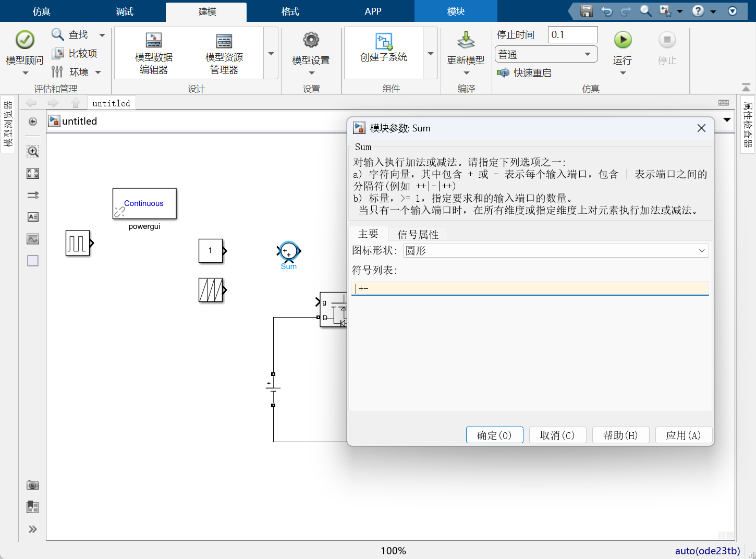Open the Icon Shape (图标形状) dropdown
Image resolution: width=756 pixels, height=559 pixels.
click(556, 251)
